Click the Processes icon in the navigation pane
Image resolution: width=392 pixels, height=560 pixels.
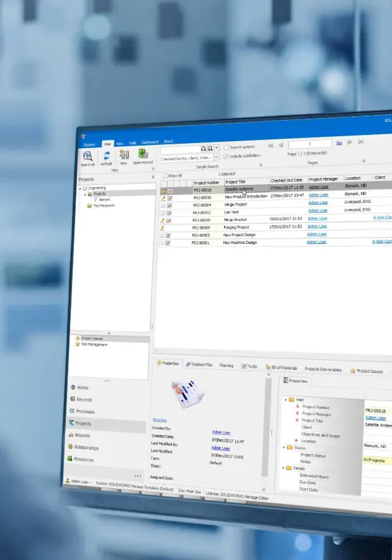[x=72, y=411]
